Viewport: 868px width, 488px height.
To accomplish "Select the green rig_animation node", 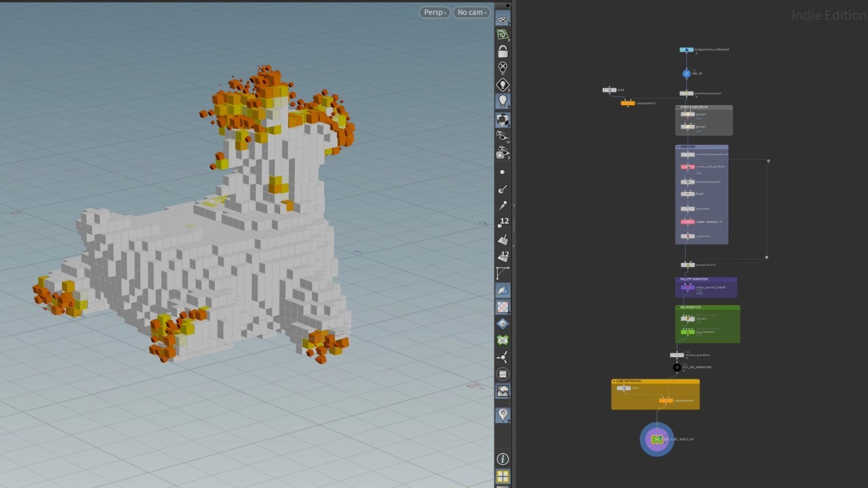I will 688,332.
